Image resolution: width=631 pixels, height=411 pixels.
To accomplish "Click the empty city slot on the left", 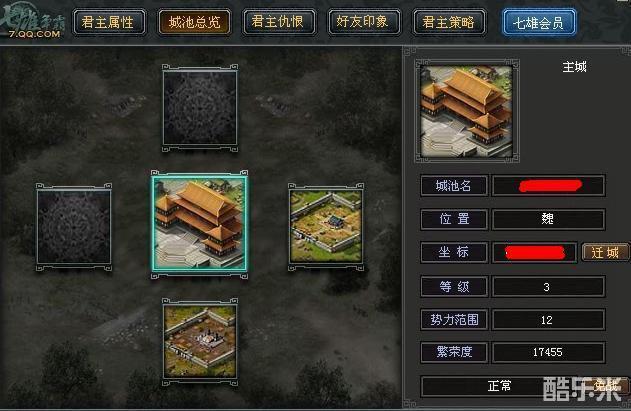I will click(74, 227).
